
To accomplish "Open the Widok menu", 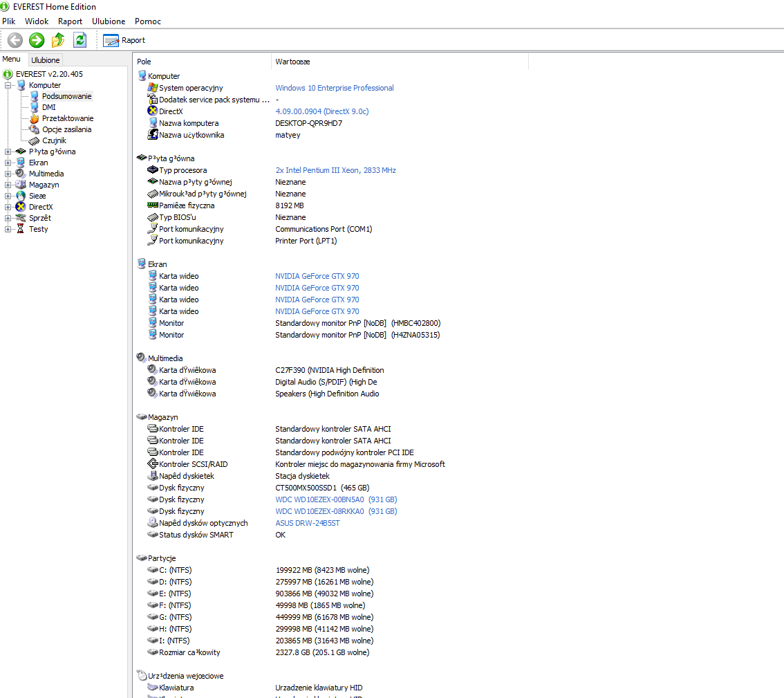I will click(x=37, y=21).
